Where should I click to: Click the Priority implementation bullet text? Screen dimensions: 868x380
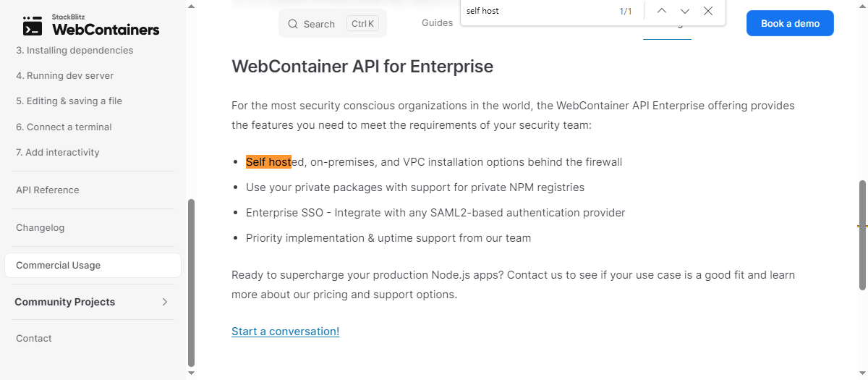[388, 238]
